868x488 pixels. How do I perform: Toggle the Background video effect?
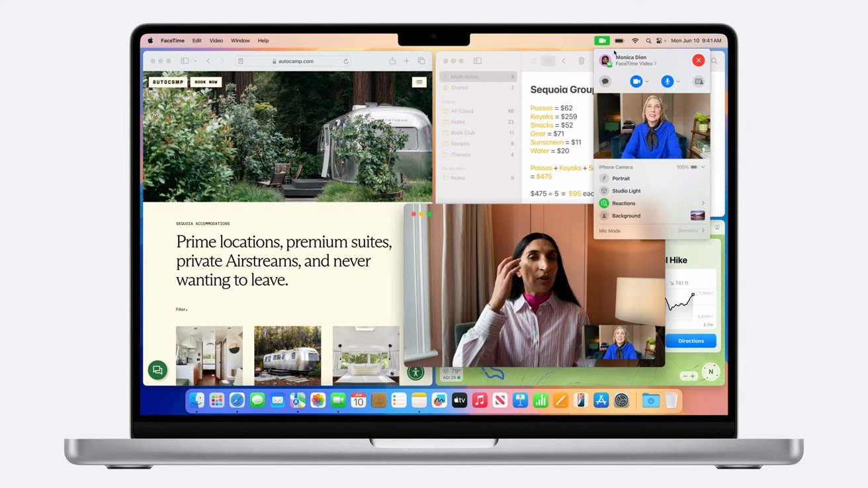point(604,216)
